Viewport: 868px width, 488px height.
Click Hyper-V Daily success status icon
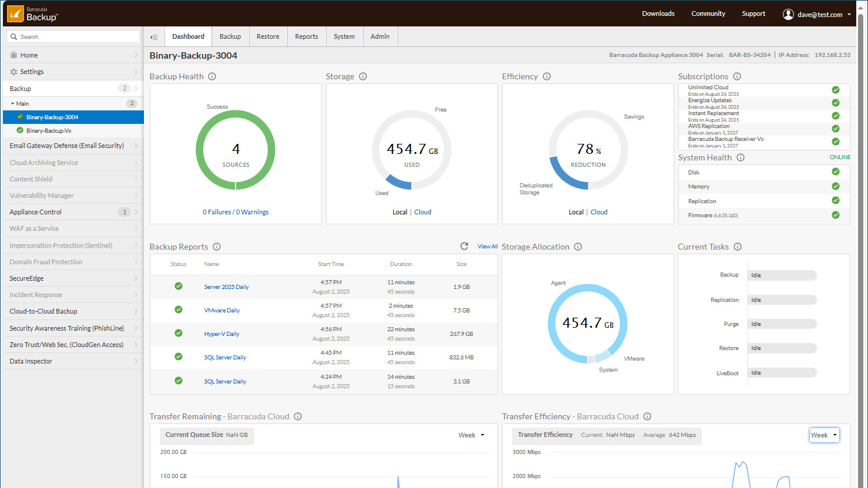[x=179, y=333]
